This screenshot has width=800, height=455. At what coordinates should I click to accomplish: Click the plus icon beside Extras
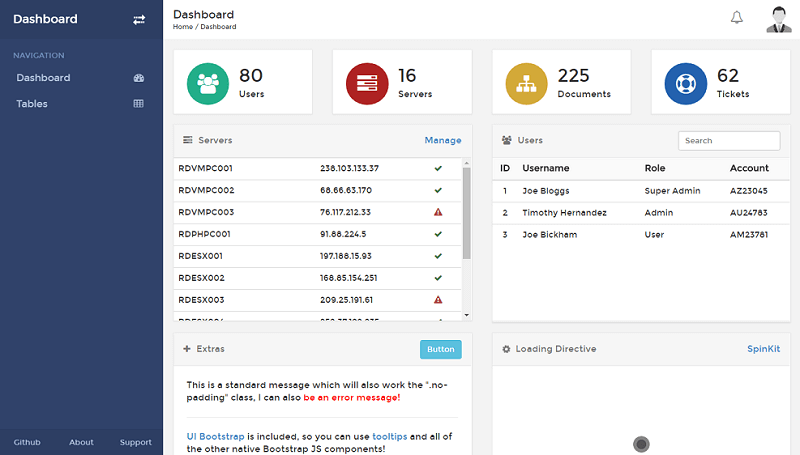(187, 349)
